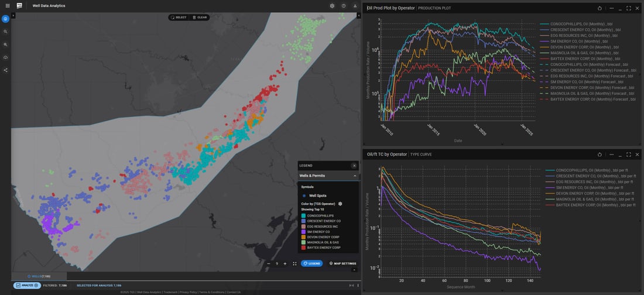Toggle the Legend button on the map
644x295 pixels.
(311, 263)
